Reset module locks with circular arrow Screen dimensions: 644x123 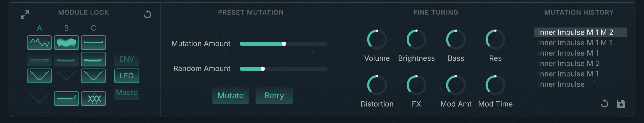147,14
